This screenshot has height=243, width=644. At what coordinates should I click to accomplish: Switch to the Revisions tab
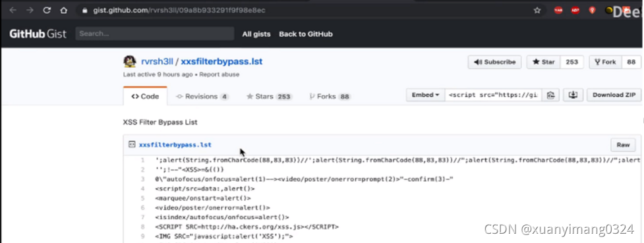click(x=202, y=97)
